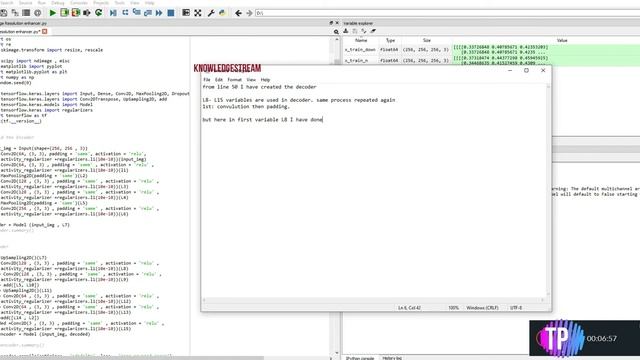Open the Tools menu in Spyder

120,2
